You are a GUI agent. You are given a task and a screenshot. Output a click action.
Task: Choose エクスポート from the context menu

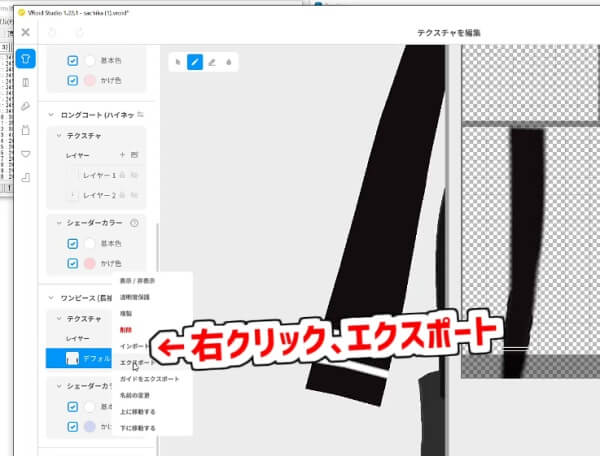[x=137, y=363]
